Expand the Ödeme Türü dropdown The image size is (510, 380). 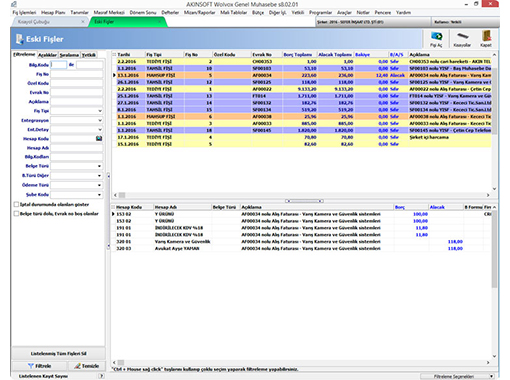tap(99, 185)
